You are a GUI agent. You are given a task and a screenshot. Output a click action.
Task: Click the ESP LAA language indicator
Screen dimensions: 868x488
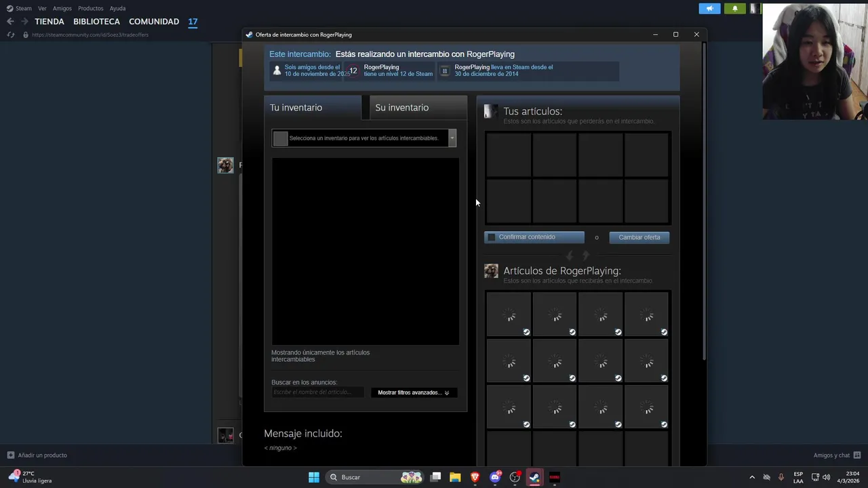click(798, 477)
